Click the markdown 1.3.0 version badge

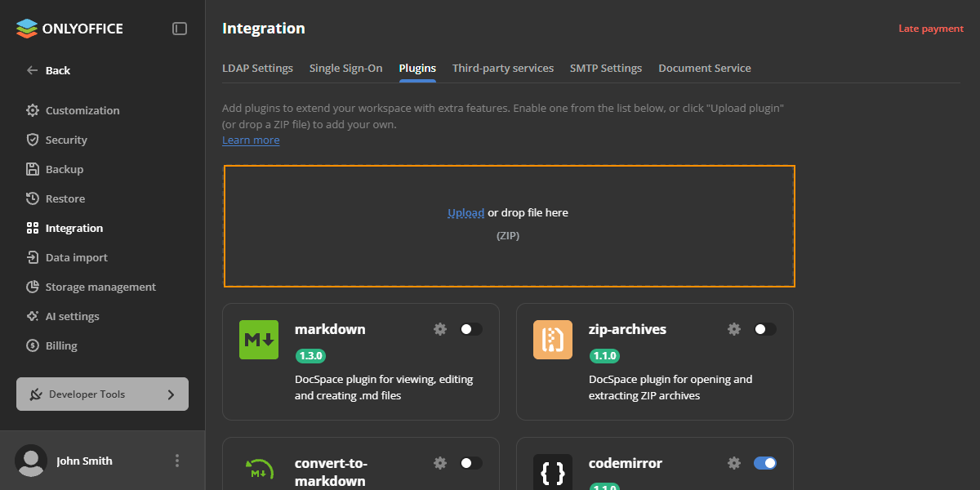click(311, 356)
